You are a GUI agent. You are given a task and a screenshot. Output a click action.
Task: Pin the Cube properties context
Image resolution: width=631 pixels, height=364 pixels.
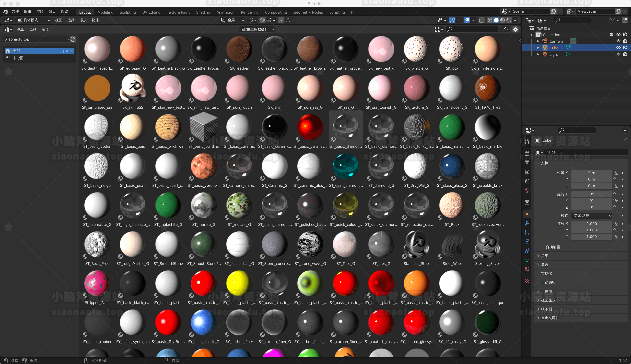click(625, 140)
